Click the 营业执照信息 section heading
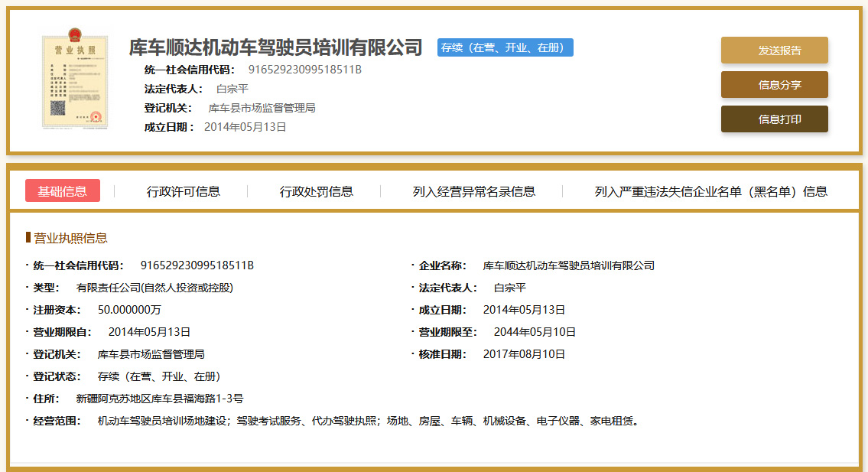The image size is (868, 472). click(x=70, y=238)
